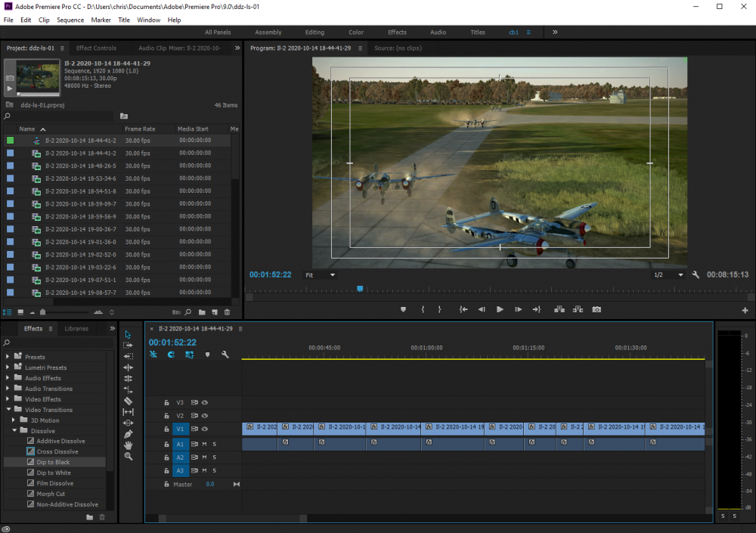Switch to the Effect Controls tab
The height and width of the screenshot is (533, 756).
[96, 48]
